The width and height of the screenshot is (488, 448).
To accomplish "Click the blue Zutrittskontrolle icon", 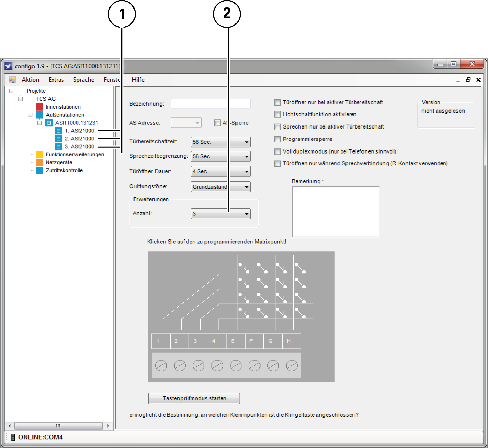I will click(x=40, y=170).
